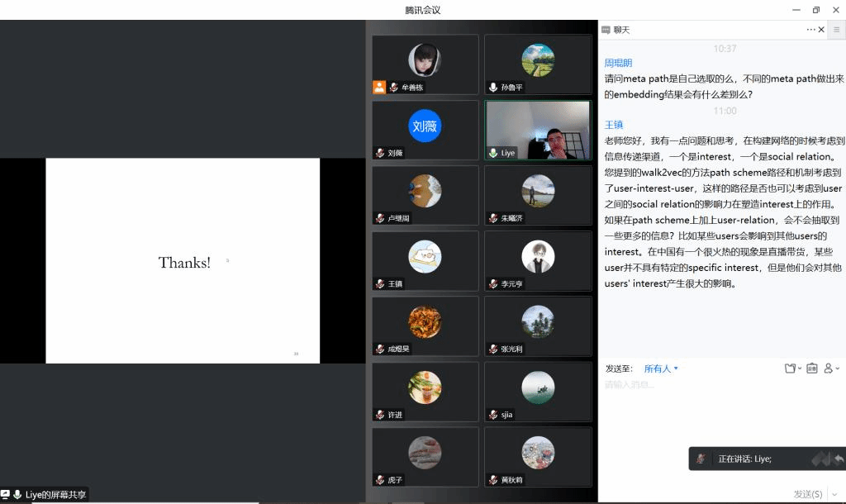Screen dimensions: 846x504
Task: Expand the arrow next to 发送(S) button
Action: point(834,494)
